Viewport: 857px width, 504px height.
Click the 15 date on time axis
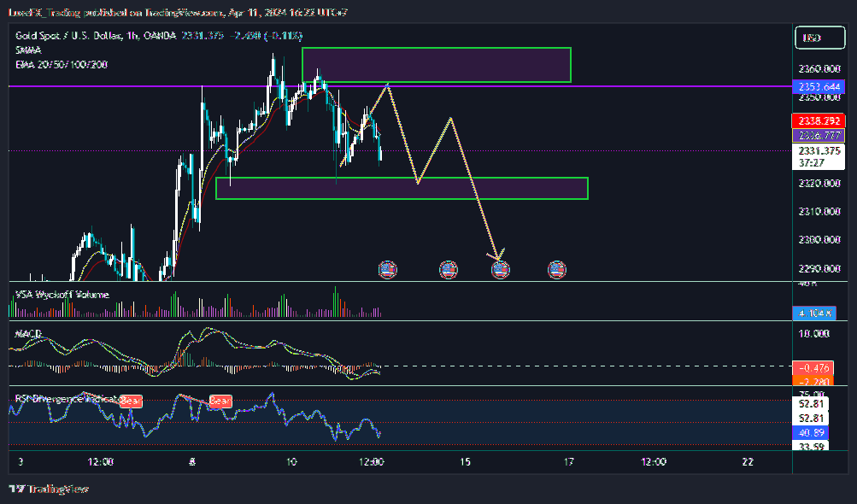(465, 462)
